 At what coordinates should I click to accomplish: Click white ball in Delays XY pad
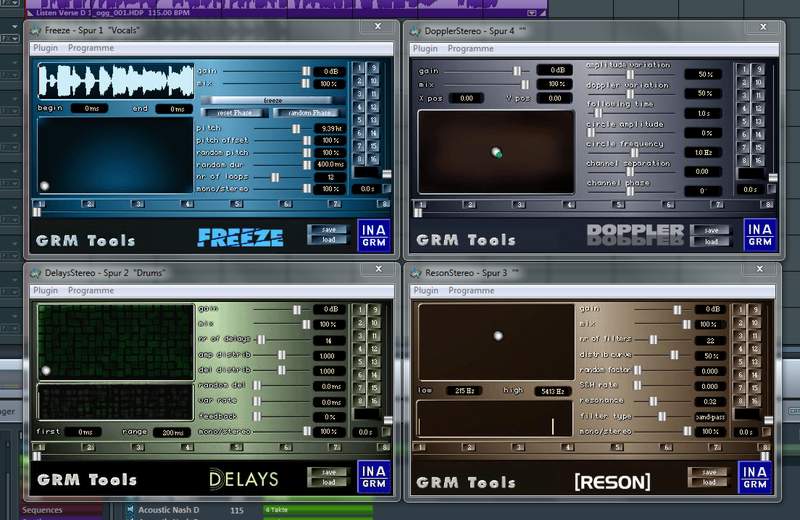click(x=46, y=370)
